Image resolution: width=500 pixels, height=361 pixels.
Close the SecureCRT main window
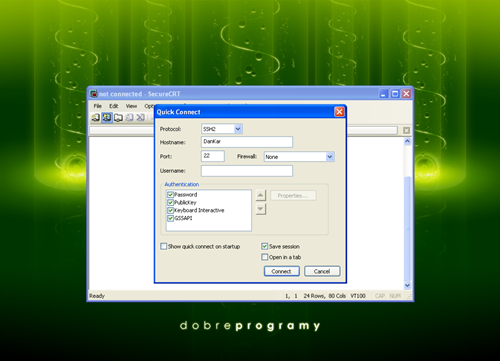click(x=406, y=94)
